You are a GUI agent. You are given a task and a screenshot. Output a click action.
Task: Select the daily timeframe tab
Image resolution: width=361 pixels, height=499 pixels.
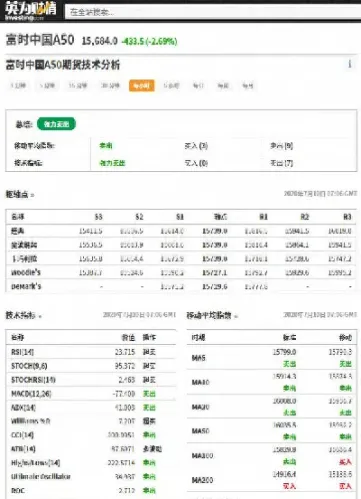198,86
